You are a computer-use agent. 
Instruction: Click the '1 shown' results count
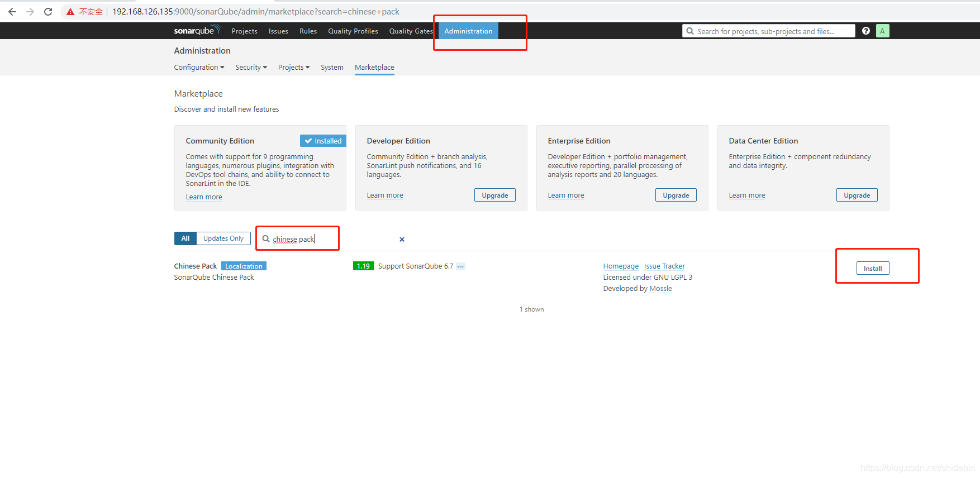[x=532, y=309]
